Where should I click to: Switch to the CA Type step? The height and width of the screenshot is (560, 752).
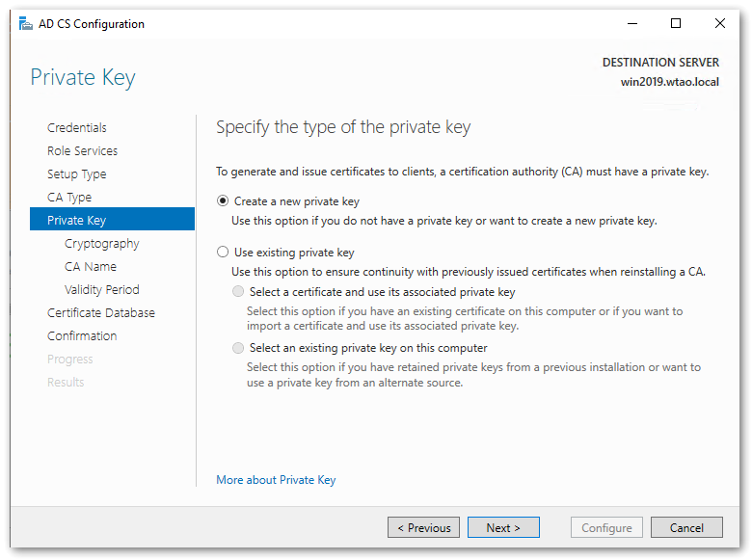69,198
